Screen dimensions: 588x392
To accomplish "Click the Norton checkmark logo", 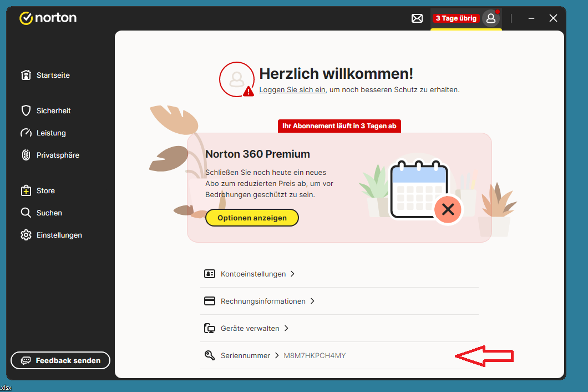I will 26,18.
